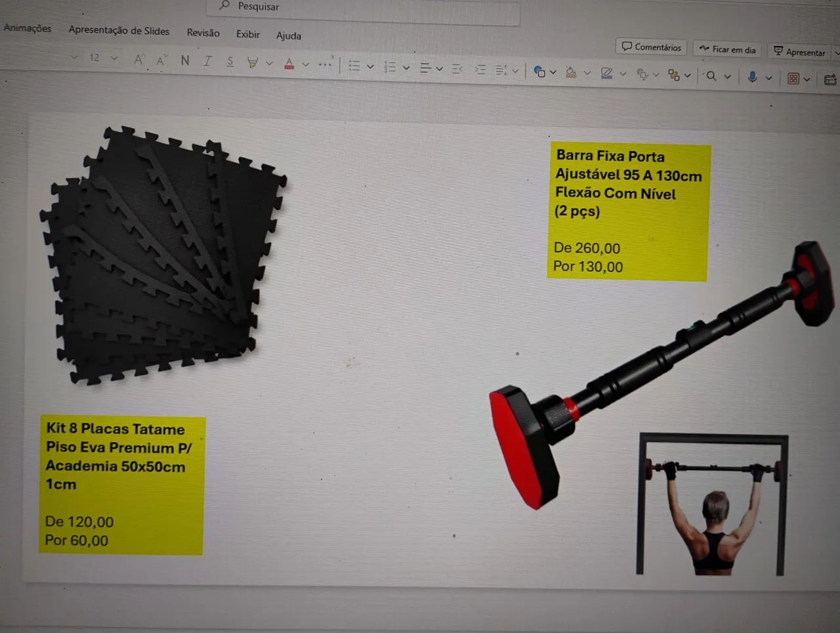Open the Designer grid icon
This screenshot has width=840, height=633.
pyautogui.click(x=793, y=79)
